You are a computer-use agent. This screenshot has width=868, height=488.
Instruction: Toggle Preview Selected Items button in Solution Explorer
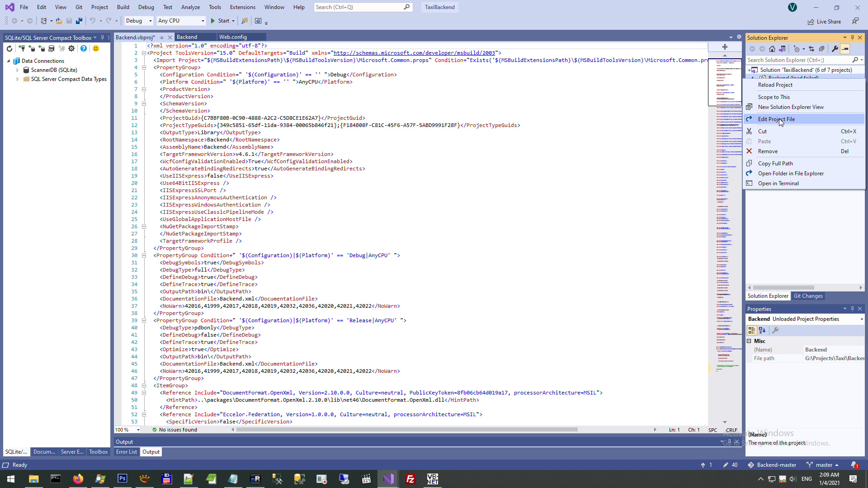[845, 49]
